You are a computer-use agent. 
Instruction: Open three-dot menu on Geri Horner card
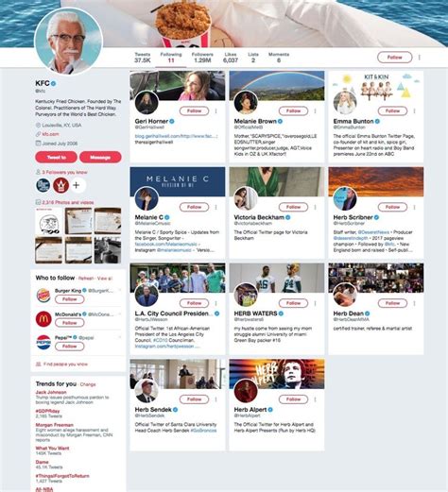(215, 111)
